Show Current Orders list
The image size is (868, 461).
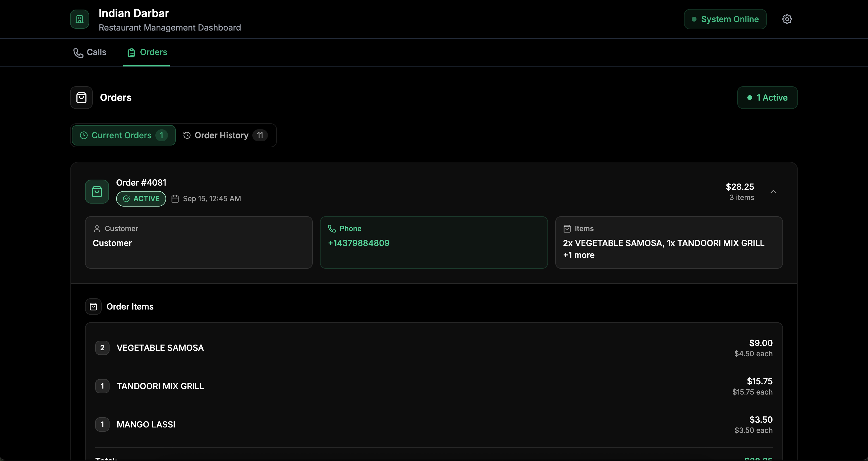123,135
